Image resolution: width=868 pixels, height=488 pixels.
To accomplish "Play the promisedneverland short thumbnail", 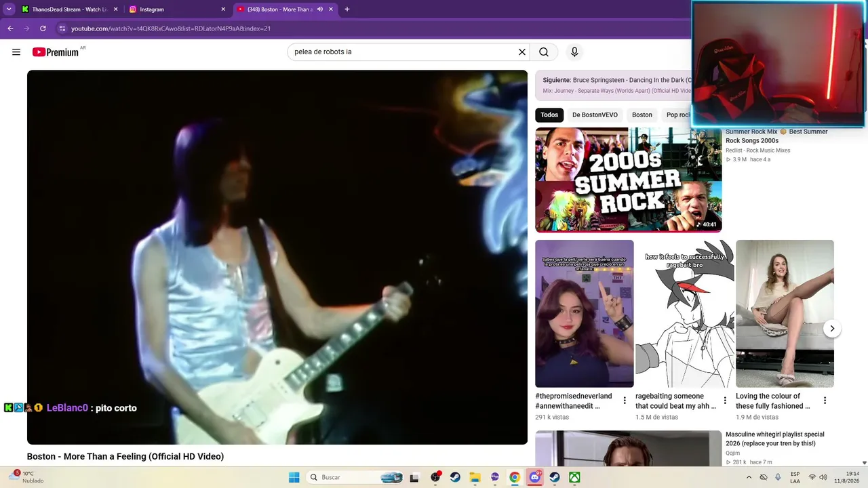I will [585, 314].
